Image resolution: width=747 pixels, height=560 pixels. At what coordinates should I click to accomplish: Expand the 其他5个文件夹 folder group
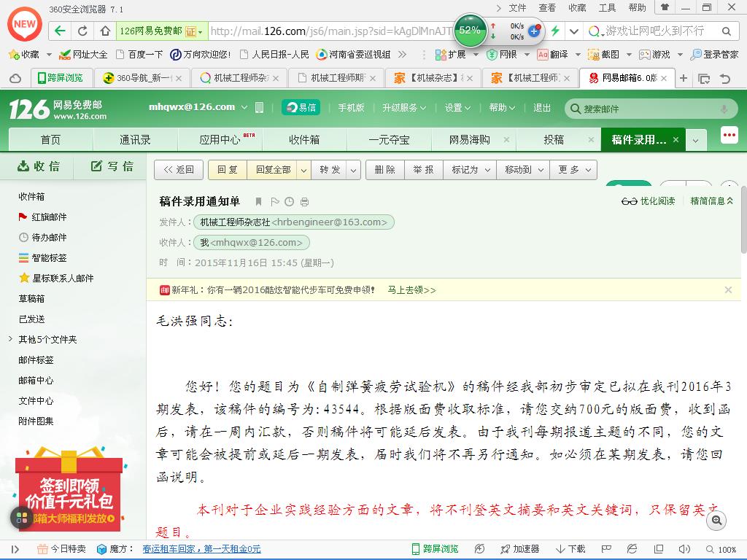click(10, 339)
